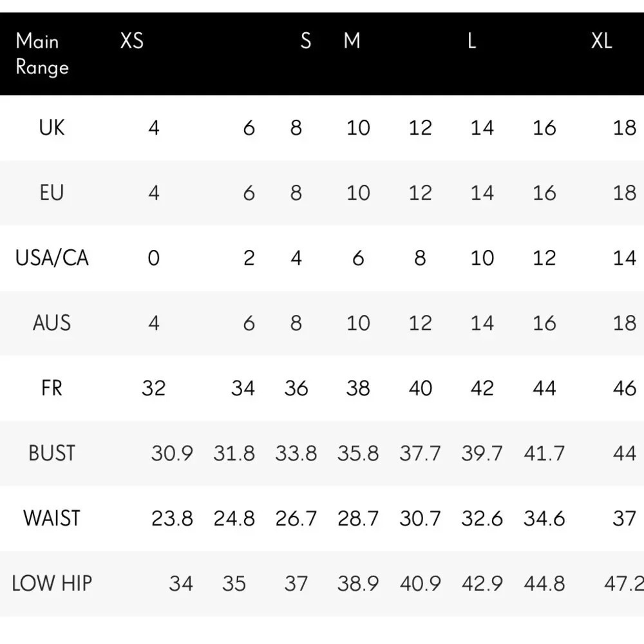Click waist measurement 23.8 cell
Viewport: 644px width, 644px height.
(172, 518)
